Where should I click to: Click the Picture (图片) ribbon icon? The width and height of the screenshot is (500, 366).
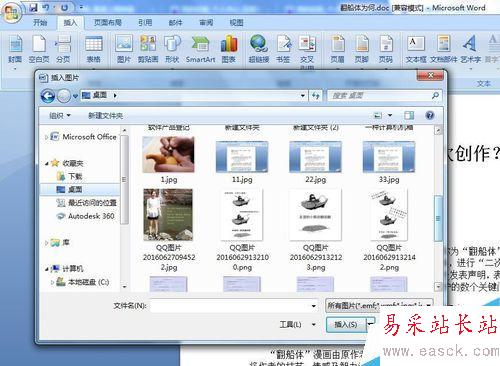(124, 49)
